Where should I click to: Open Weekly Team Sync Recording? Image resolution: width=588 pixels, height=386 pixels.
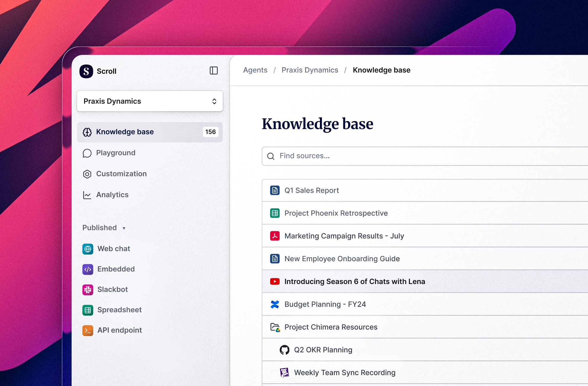425,373
